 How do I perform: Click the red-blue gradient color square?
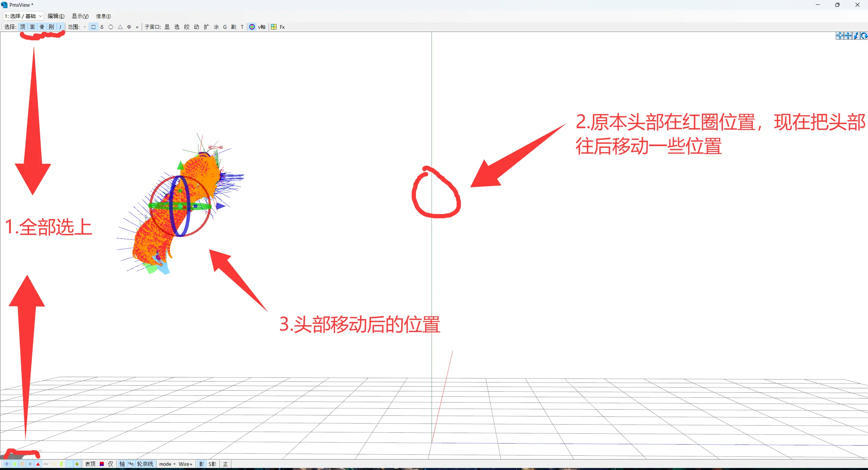(x=102, y=464)
